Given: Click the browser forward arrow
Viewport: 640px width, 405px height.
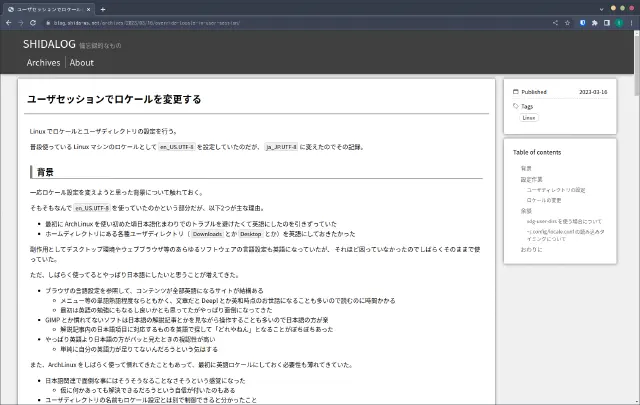Looking at the screenshot, I should [21, 23].
